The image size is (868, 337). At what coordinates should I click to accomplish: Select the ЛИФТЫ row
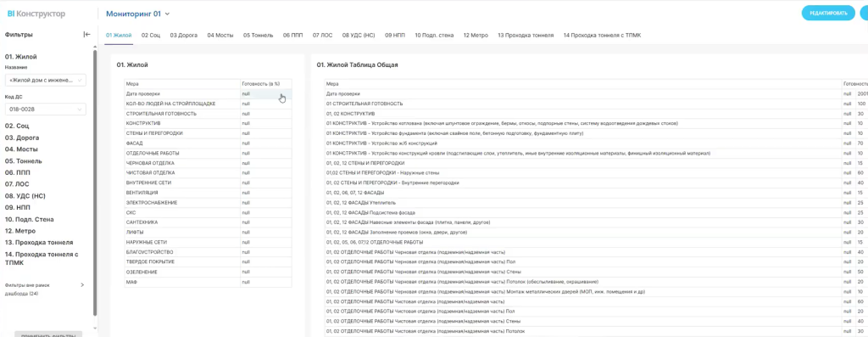click(x=208, y=233)
